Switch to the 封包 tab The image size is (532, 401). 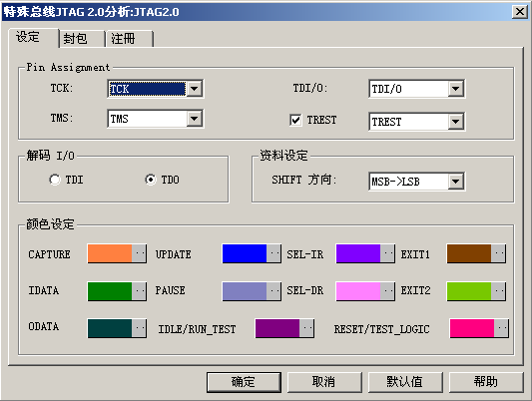click(82, 39)
